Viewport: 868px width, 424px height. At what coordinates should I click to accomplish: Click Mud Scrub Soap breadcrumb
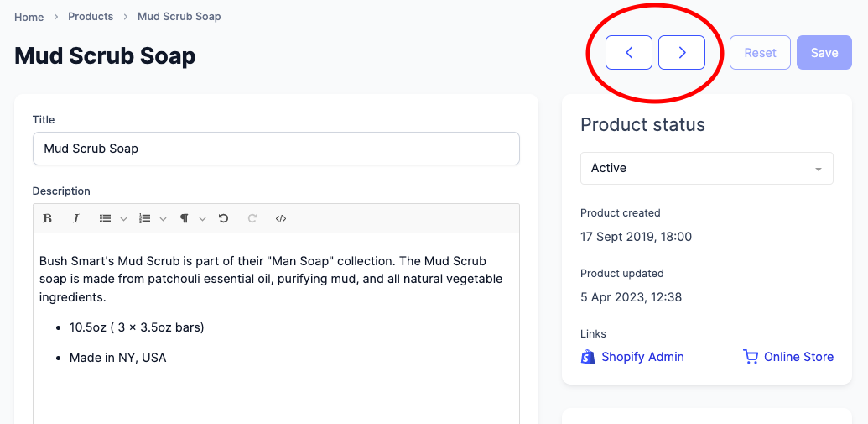179,17
